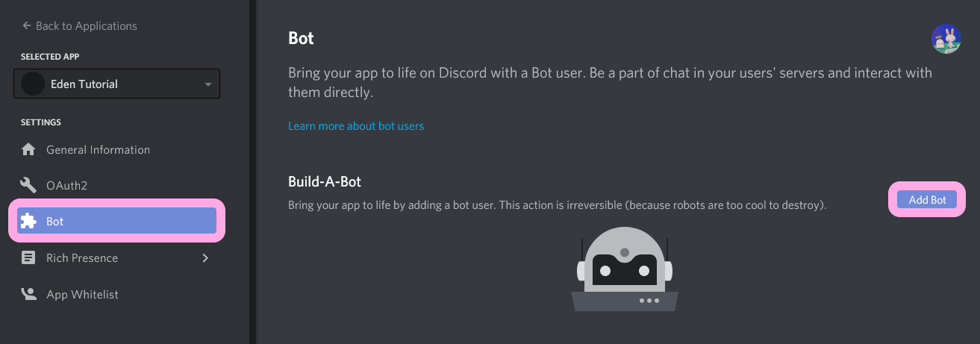Select the Bot settings item
The image size is (980, 344).
tap(117, 221)
